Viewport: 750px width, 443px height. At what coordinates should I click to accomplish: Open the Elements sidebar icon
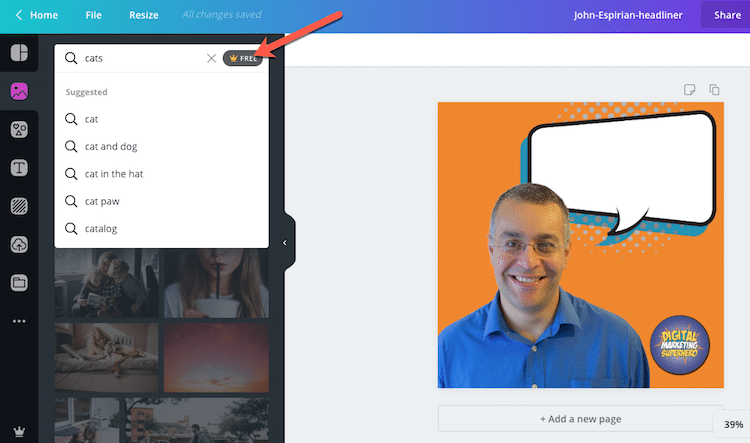pos(19,129)
